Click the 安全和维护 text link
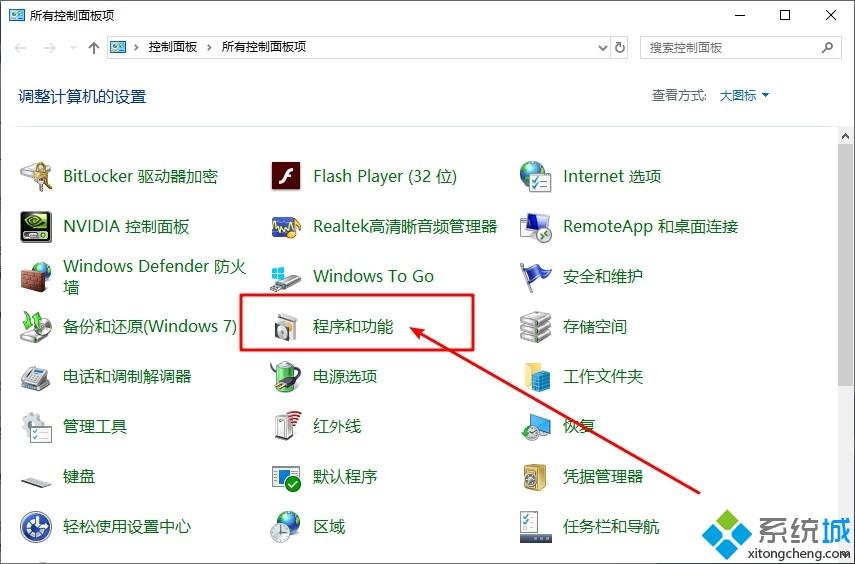The image size is (855, 564). [603, 277]
